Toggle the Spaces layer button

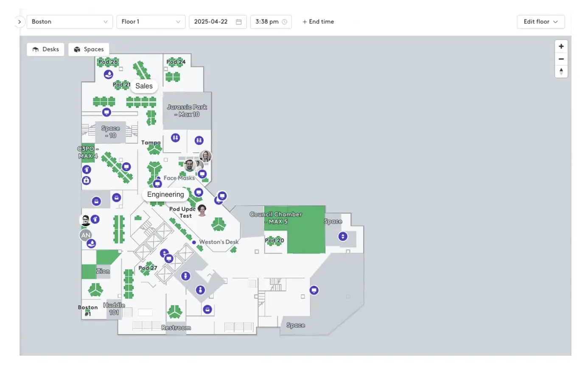pos(89,49)
